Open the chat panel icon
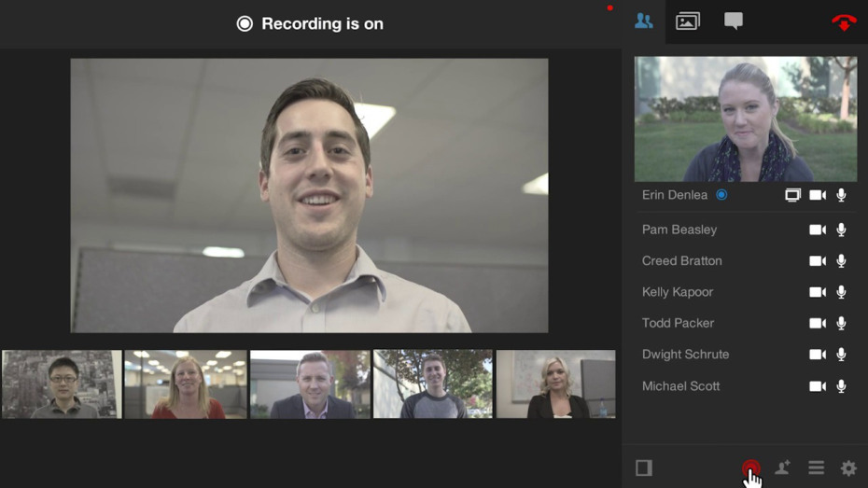868x488 pixels. (734, 21)
